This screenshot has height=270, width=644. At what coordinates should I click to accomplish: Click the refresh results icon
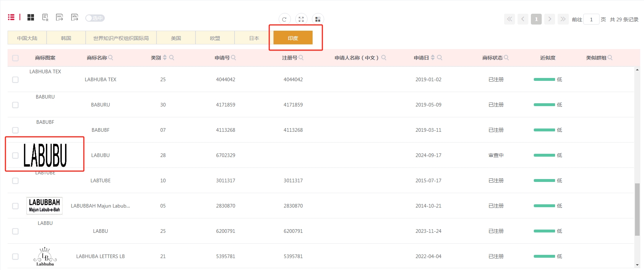click(284, 19)
